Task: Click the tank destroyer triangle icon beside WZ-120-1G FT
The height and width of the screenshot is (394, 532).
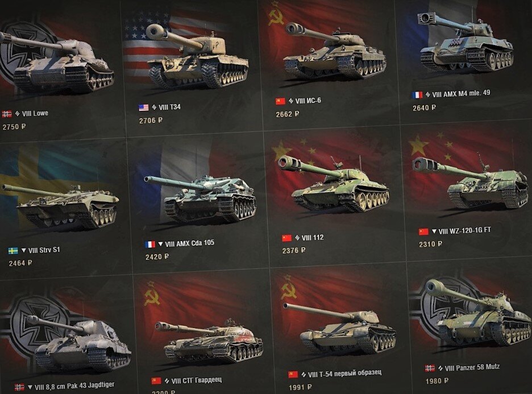Action: pos(434,231)
